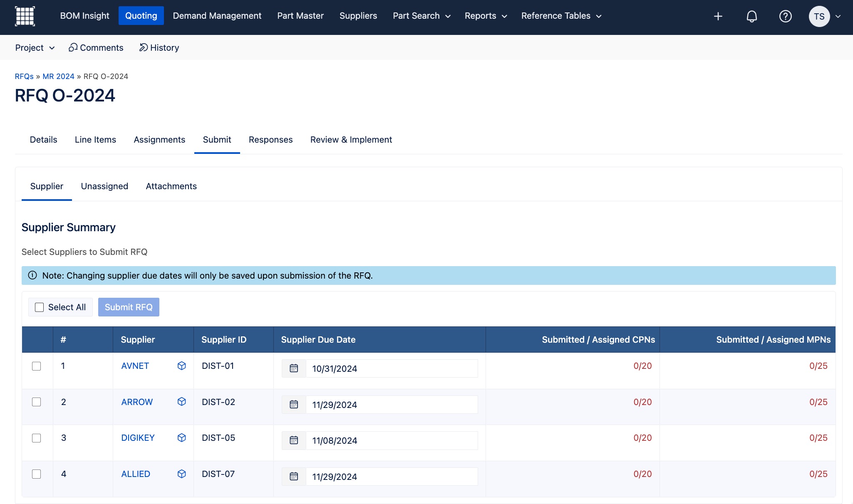Open the calendar icon for the ALLIED due date
This screenshot has width=853, height=504.
(294, 477)
